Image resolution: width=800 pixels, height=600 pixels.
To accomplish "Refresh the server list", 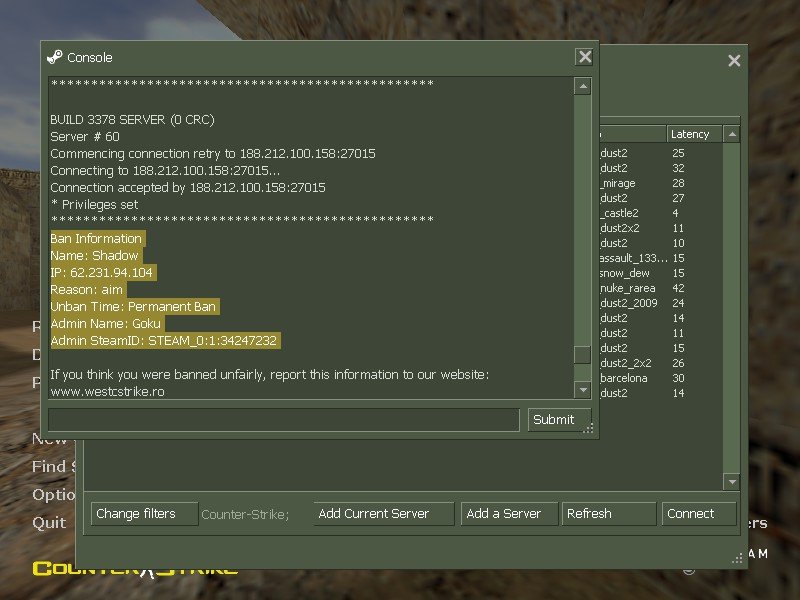I will tap(609, 514).
